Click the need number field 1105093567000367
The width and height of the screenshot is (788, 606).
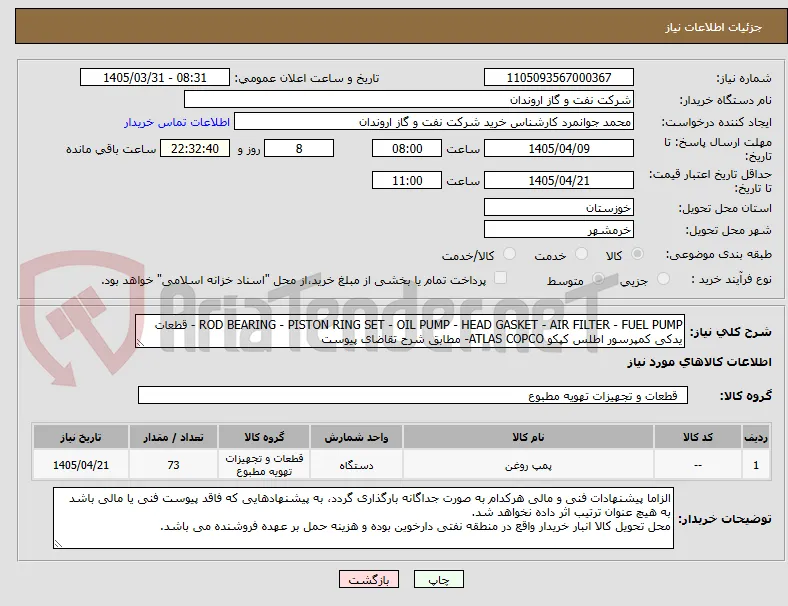(559, 77)
